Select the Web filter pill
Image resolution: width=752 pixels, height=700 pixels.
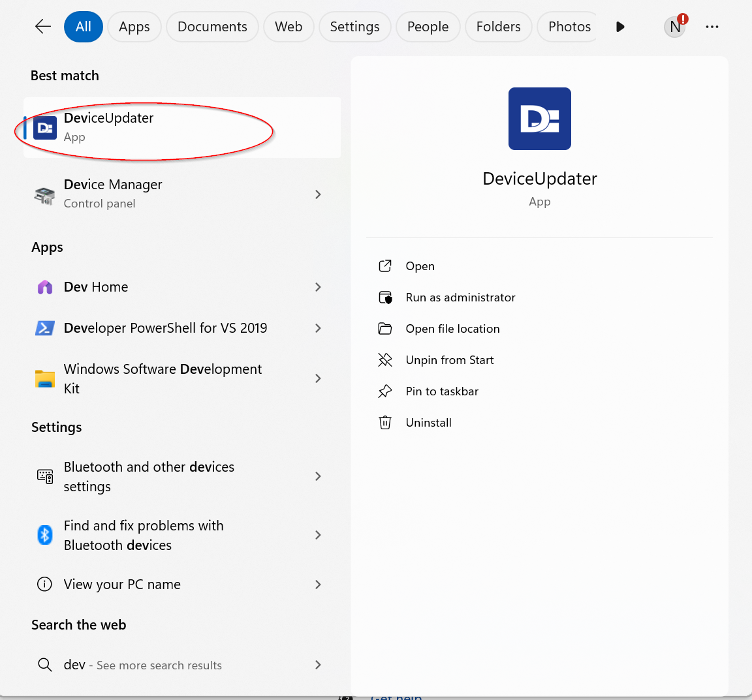click(x=289, y=27)
